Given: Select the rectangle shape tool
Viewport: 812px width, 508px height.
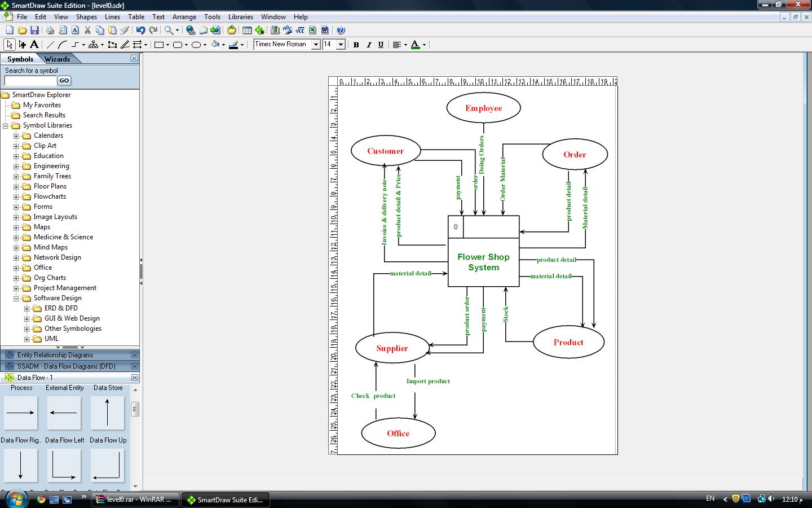Looking at the screenshot, I should click(x=159, y=45).
